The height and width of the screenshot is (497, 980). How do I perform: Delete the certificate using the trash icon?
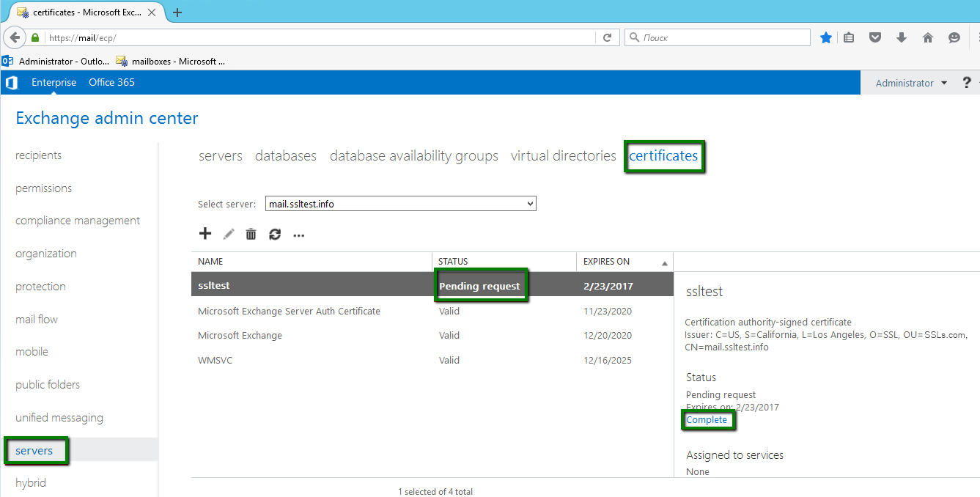pos(251,234)
